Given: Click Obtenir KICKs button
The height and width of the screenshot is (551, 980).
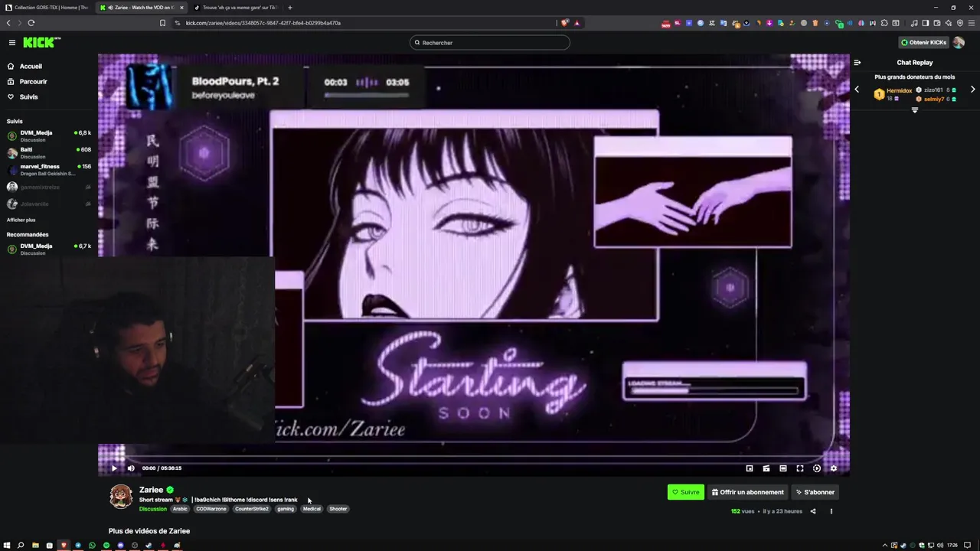Looking at the screenshot, I should click(x=923, y=43).
